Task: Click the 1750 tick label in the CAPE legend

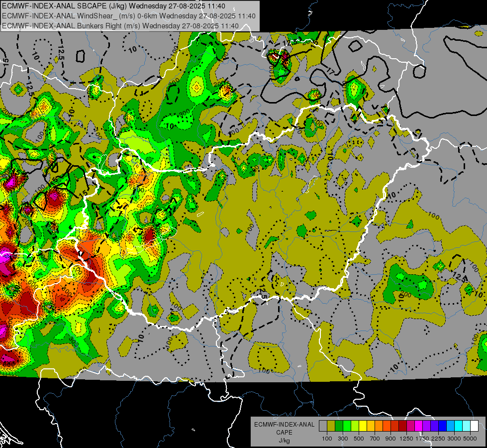Action: pyautogui.click(x=423, y=439)
